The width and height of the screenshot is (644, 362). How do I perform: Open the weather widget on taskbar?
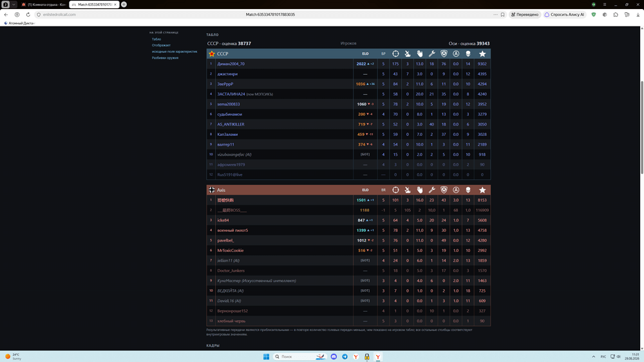pyautogui.click(x=13, y=357)
